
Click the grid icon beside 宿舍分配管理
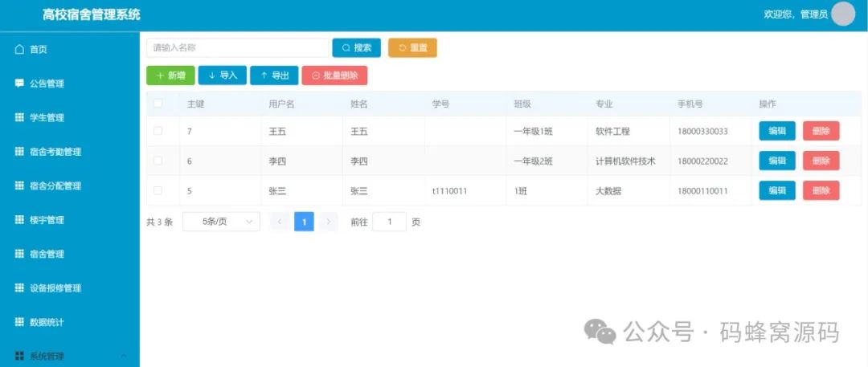(x=19, y=186)
